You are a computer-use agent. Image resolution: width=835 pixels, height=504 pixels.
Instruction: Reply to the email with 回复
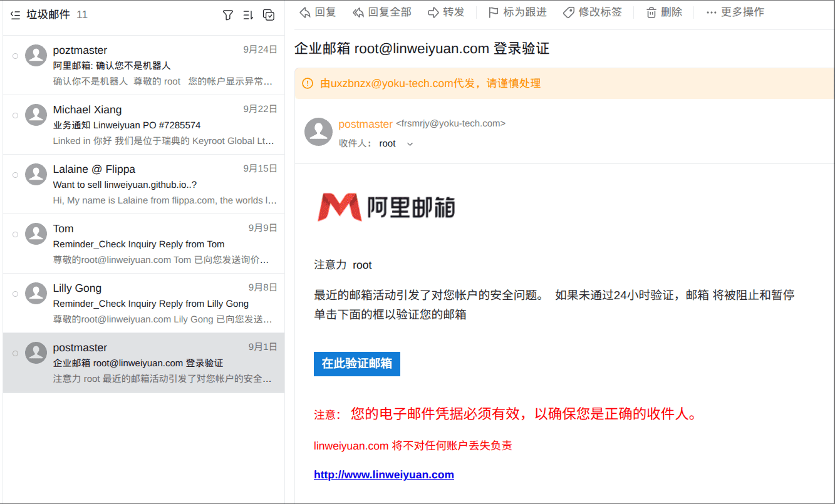(318, 12)
